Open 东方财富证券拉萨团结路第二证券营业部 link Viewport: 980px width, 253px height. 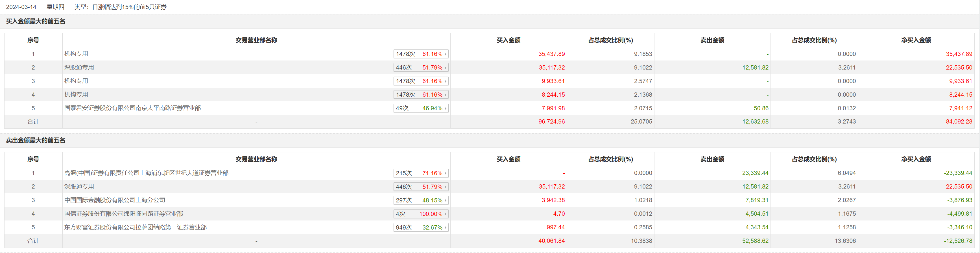point(136,228)
